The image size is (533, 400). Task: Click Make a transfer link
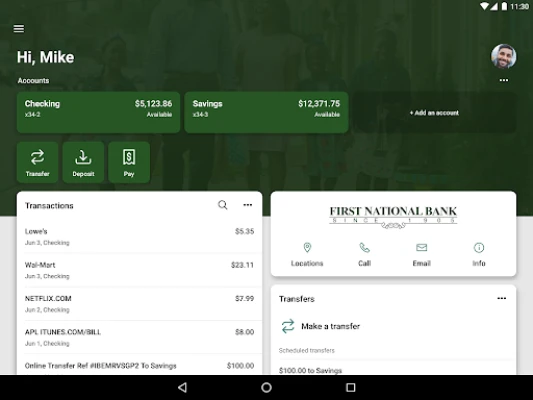(x=330, y=326)
